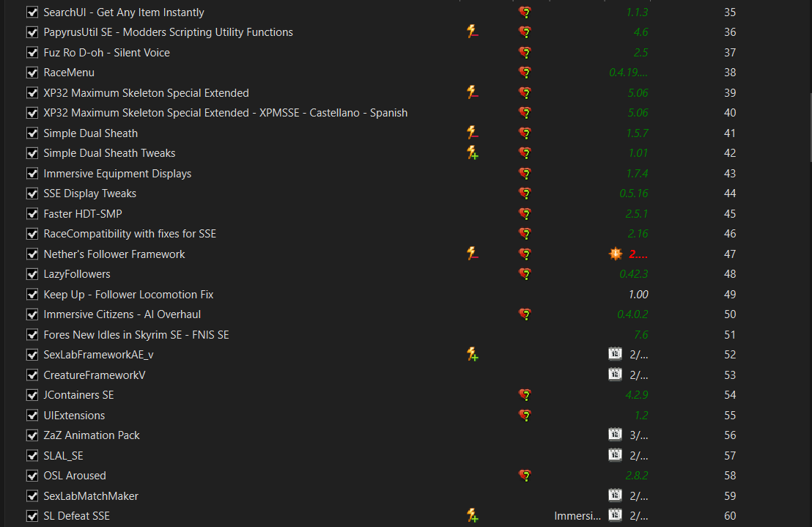
Task: Click the heart flag icon for RaceMenu
Action: pyautogui.click(x=525, y=73)
